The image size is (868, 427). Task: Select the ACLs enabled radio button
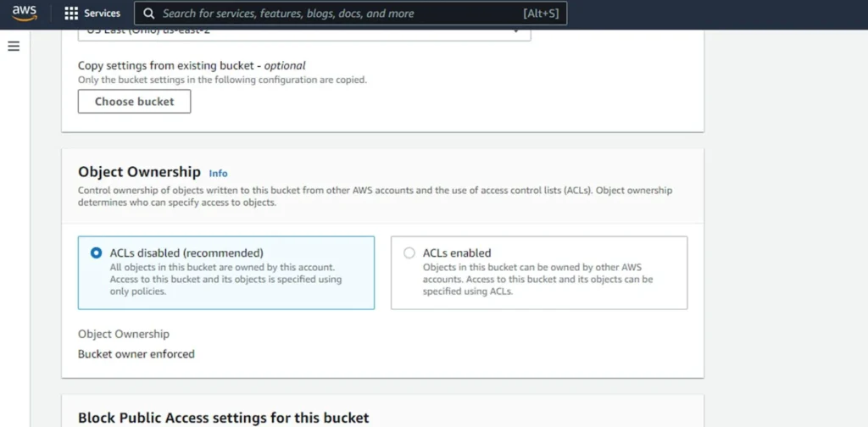click(x=409, y=252)
